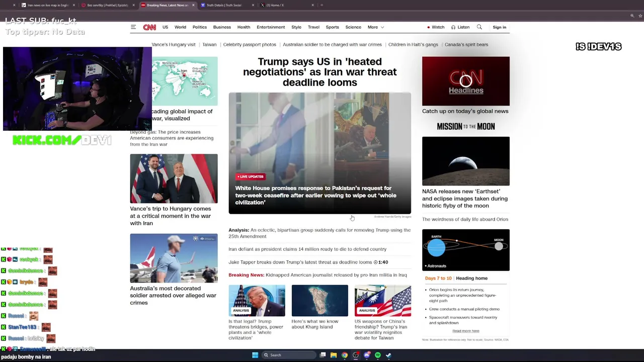Open 'Vance's trip to Hungary' headline

pos(171,216)
